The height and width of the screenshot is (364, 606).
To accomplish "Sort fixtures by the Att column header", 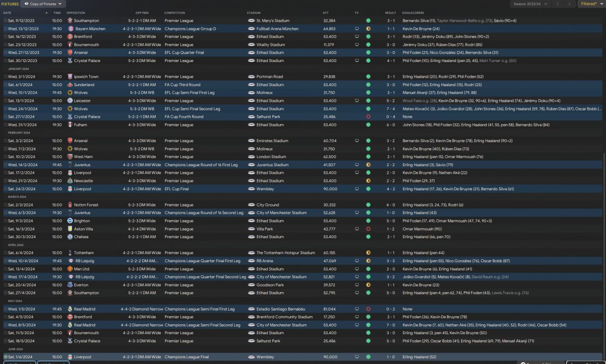I will pyautogui.click(x=326, y=13).
